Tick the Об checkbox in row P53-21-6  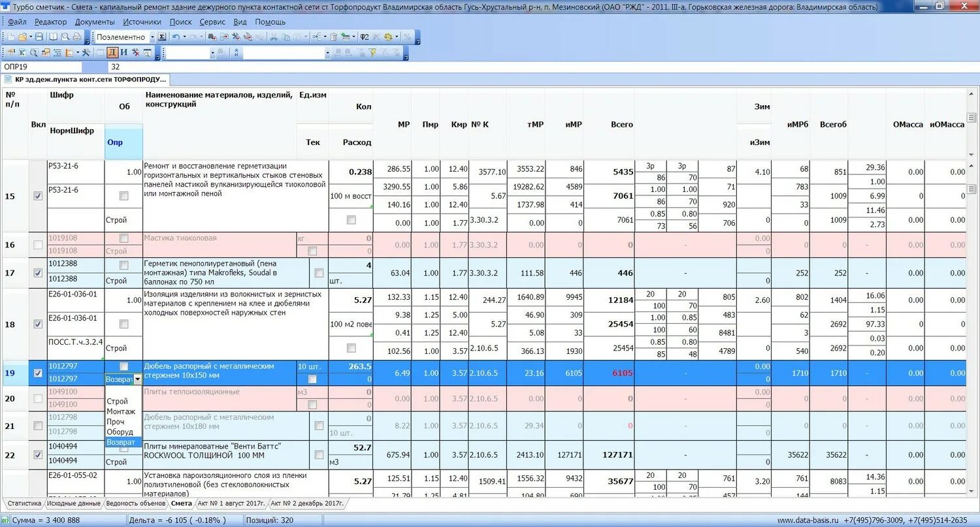(124, 196)
